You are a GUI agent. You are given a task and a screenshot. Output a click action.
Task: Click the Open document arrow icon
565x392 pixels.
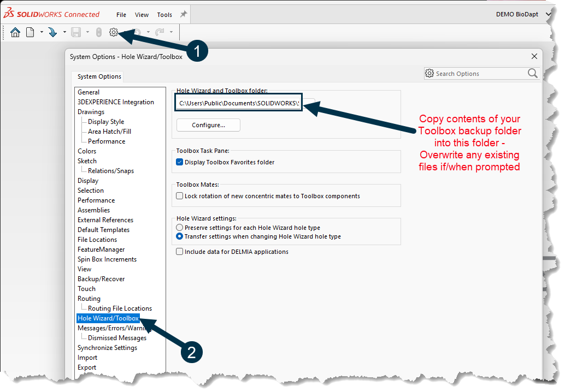coord(52,32)
